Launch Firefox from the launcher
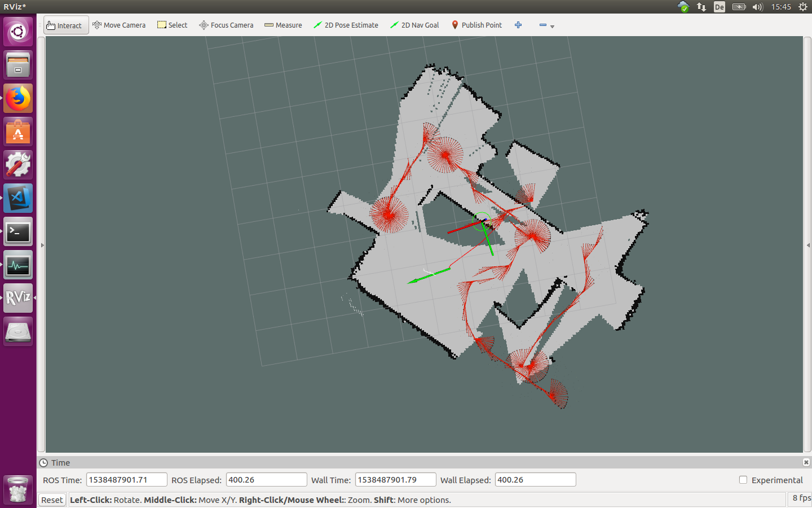 [x=18, y=98]
